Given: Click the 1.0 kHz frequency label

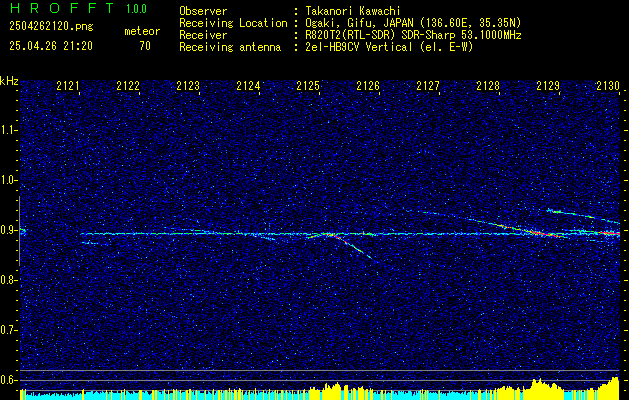Looking at the screenshot, I should click(7, 180).
